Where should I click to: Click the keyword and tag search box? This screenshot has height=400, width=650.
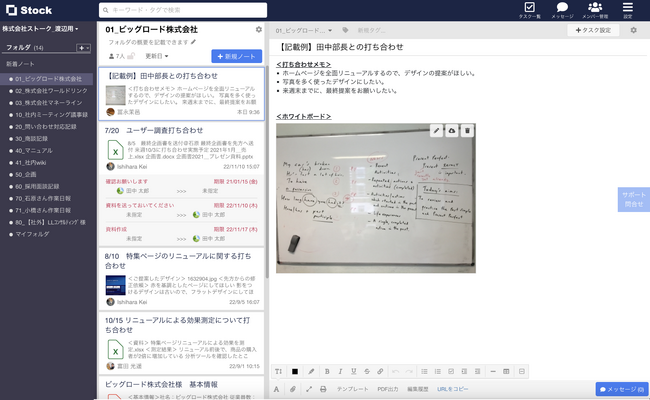[183, 10]
